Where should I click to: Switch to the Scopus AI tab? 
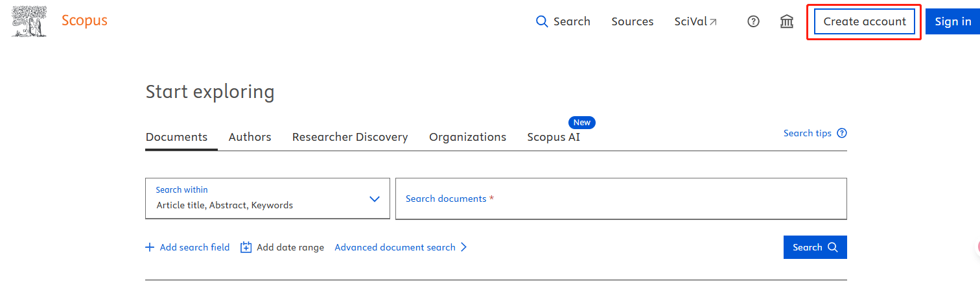point(554,137)
